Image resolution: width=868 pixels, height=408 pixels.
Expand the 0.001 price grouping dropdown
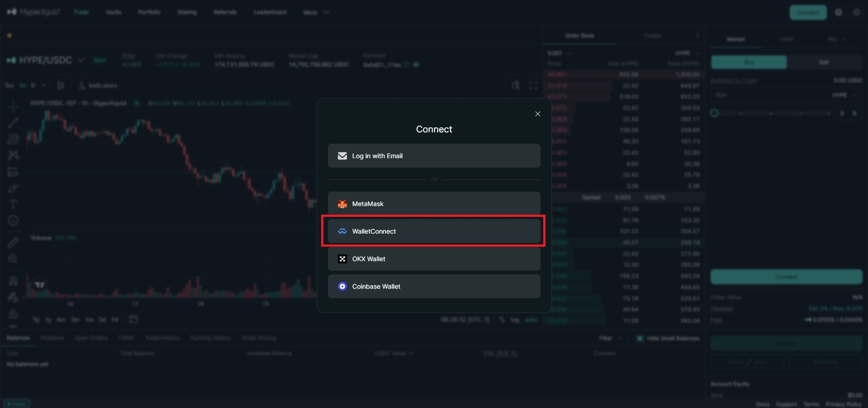pos(559,53)
